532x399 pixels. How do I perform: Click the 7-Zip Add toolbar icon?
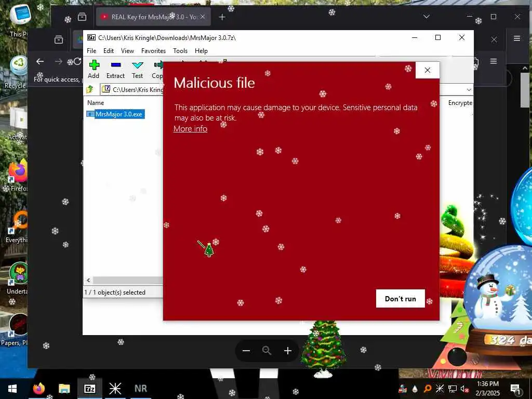[94, 69]
